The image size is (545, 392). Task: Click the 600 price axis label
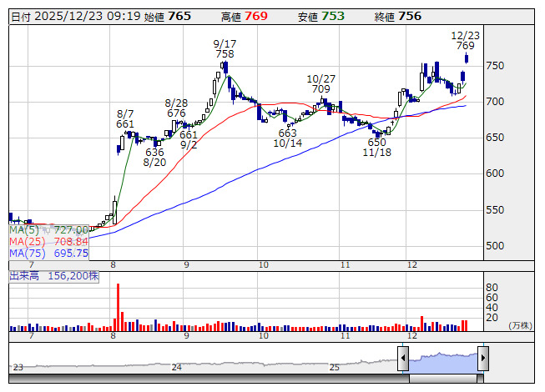(495, 173)
